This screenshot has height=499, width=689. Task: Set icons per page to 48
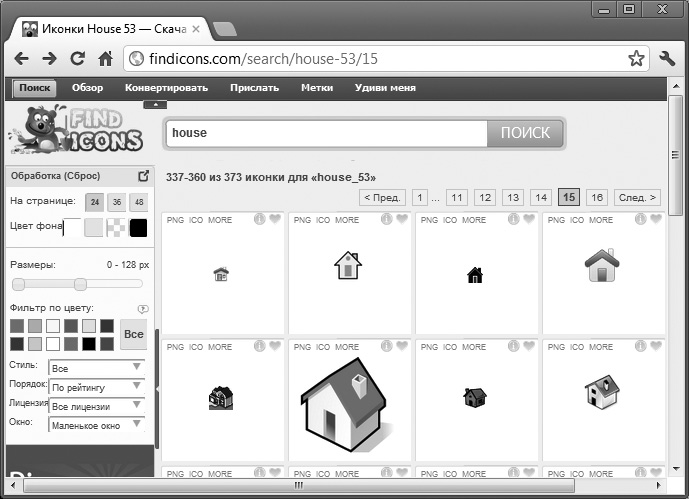(138, 201)
